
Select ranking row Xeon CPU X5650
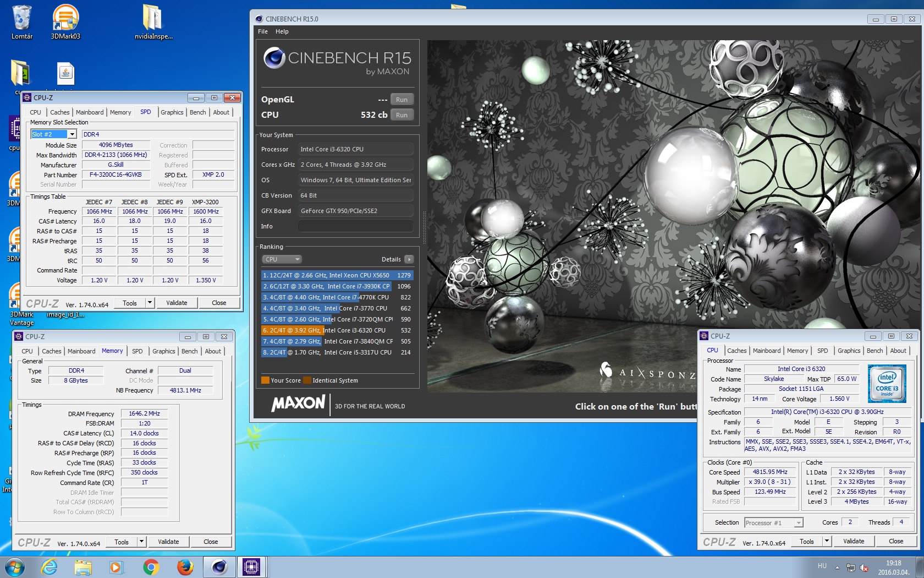(337, 275)
